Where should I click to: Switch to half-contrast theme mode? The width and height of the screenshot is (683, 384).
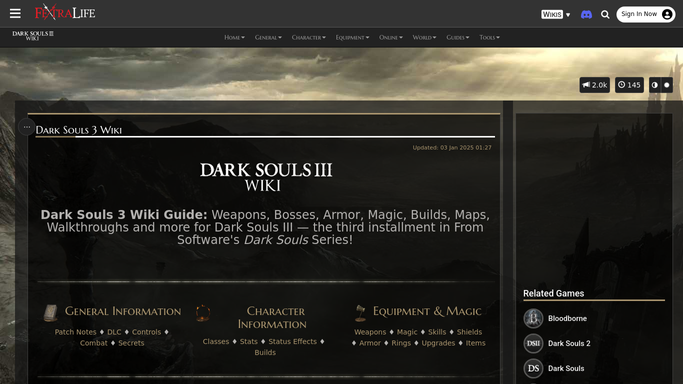point(655,85)
